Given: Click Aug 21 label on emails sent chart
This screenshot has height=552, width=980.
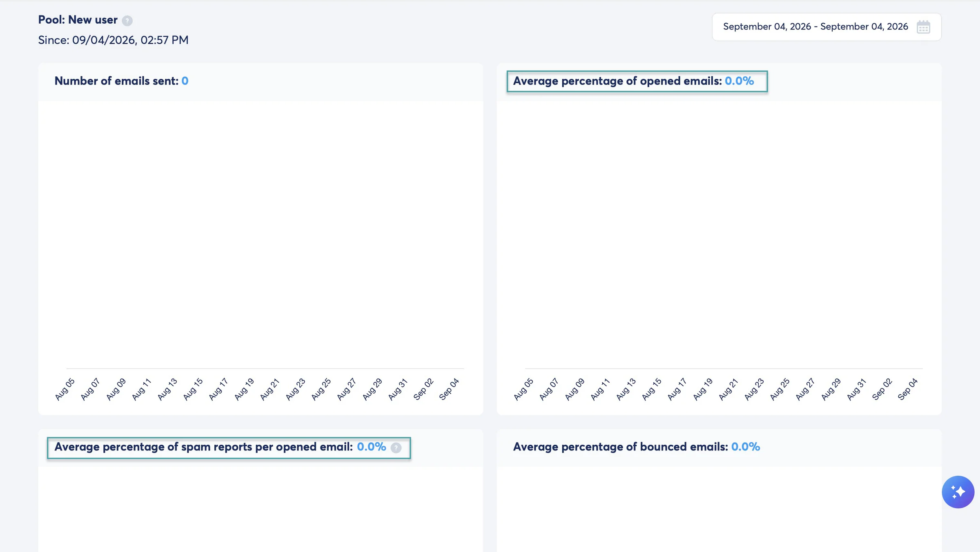Looking at the screenshot, I should click(x=269, y=389).
